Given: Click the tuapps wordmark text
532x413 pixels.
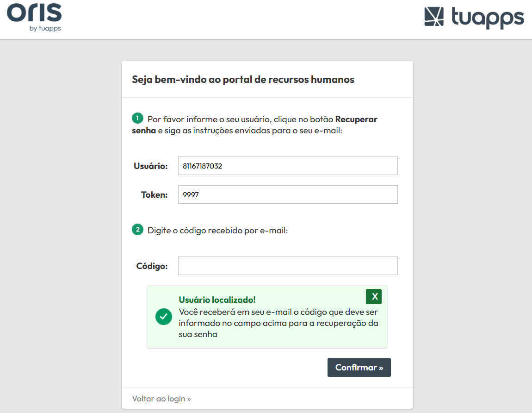Looking at the screenshot, I should [488, 18].
